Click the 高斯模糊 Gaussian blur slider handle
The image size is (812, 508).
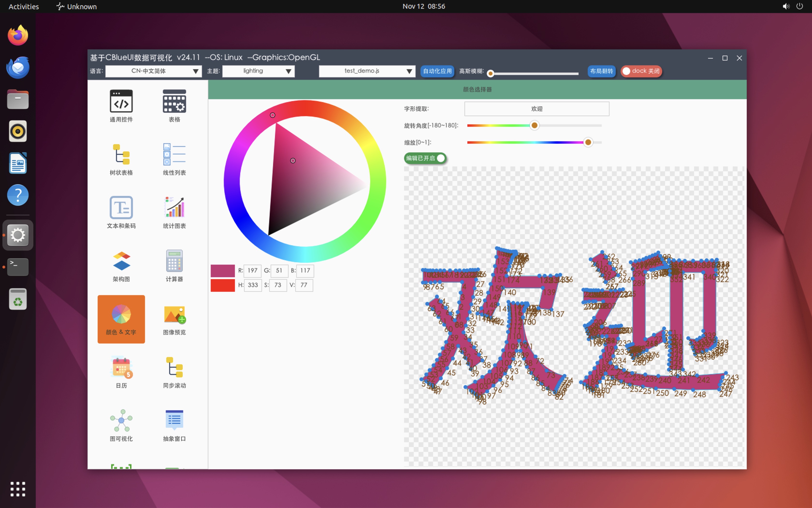(x=491, y=73)
